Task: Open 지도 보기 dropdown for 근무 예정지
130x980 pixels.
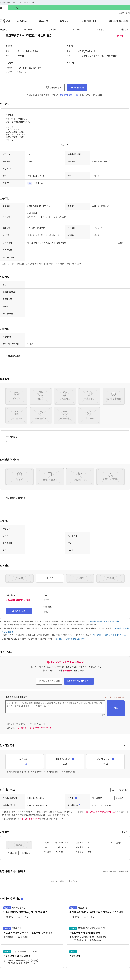Action: click(x=121, y=243)
